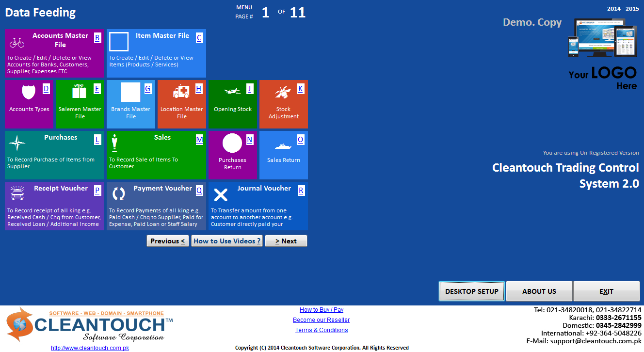Click the EXIT button
The width and height of the screenshot is (644, 352).
(x=607, y=291)
